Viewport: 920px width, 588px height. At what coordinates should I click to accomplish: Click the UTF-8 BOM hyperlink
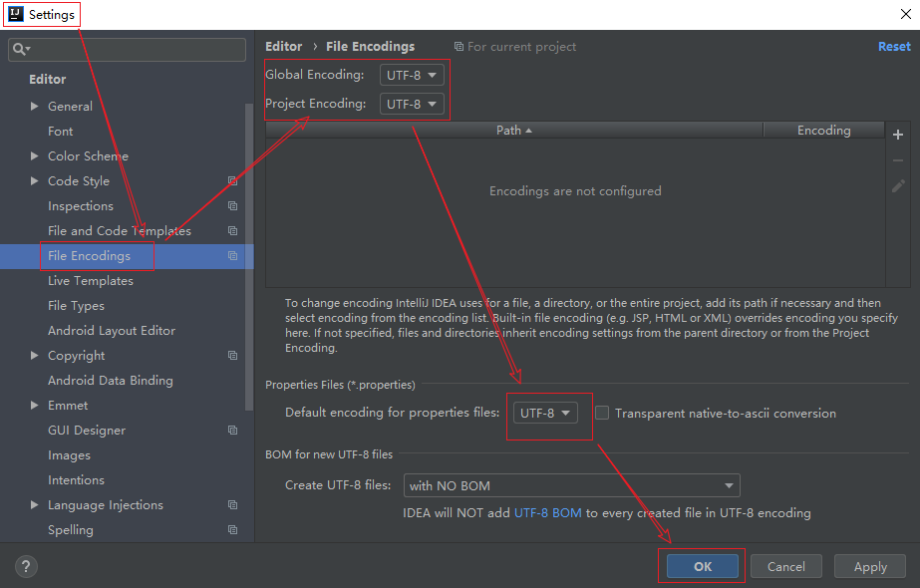tap(547, 513)
